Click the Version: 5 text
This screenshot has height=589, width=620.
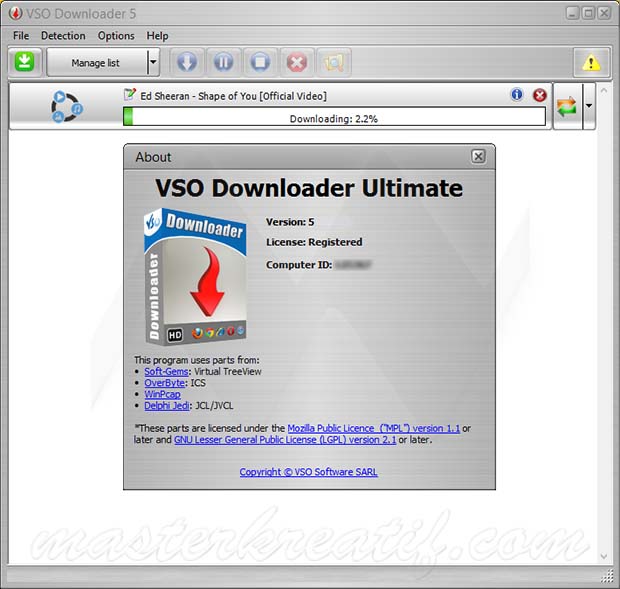pyautogui.click(x=290, y=222)
